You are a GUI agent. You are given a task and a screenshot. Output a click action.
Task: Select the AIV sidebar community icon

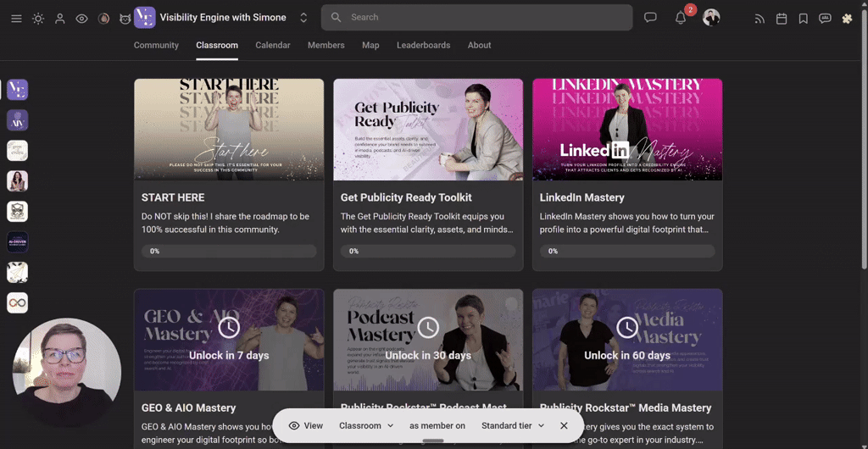click(x=17, y=120)
